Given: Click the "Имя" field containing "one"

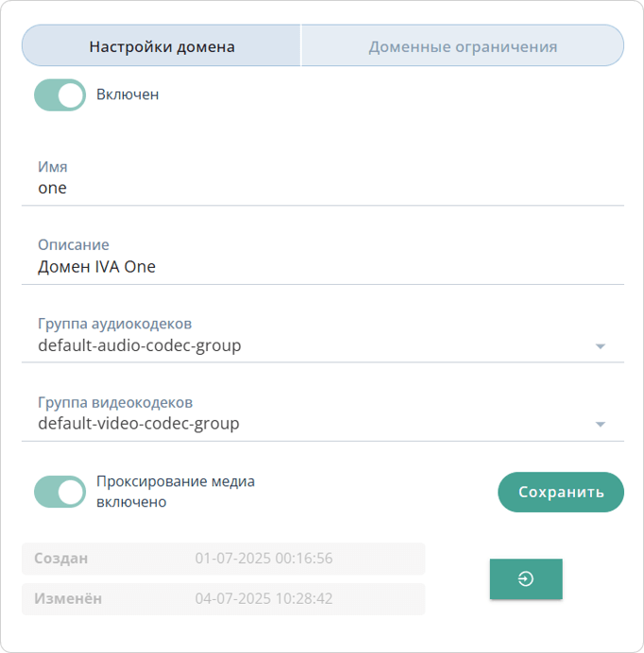Looking at the screenshot, I should click(x=321, y=188).
